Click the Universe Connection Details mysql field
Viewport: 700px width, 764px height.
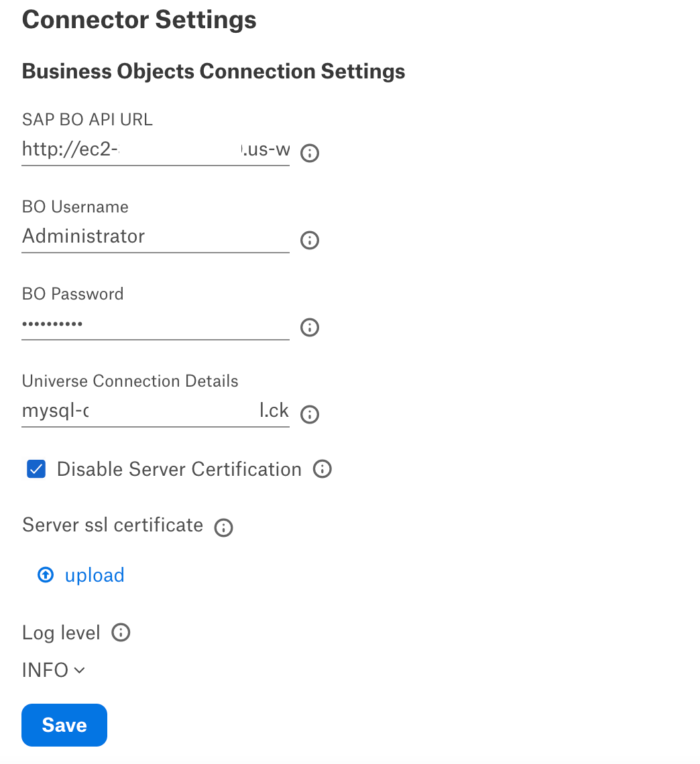click(x=156, y=411)
